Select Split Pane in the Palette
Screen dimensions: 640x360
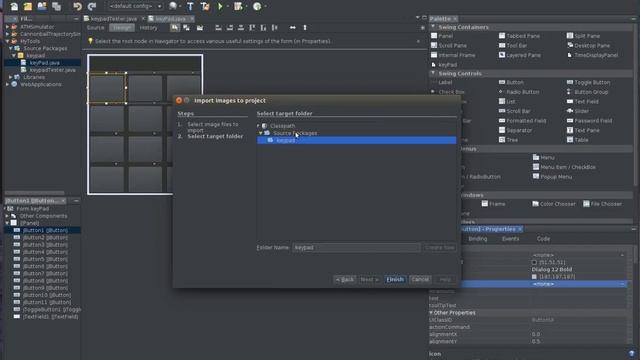(x=584, y=36)
